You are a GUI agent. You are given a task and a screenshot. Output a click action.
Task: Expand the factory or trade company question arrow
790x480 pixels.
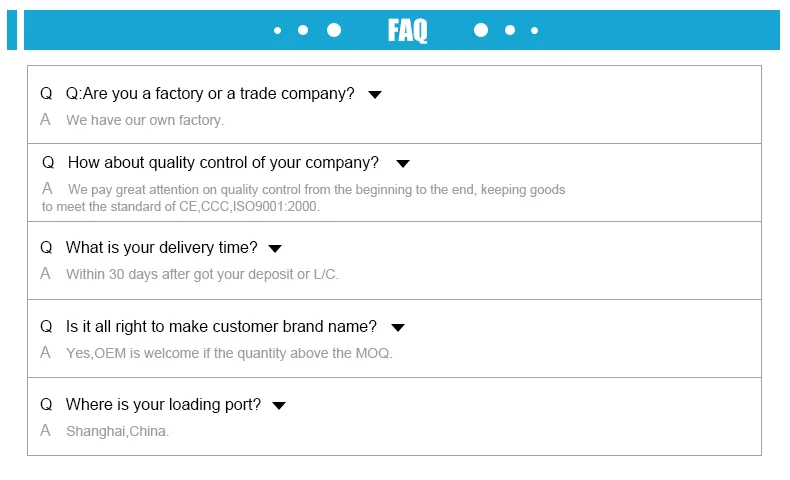[x=375, y=95]
